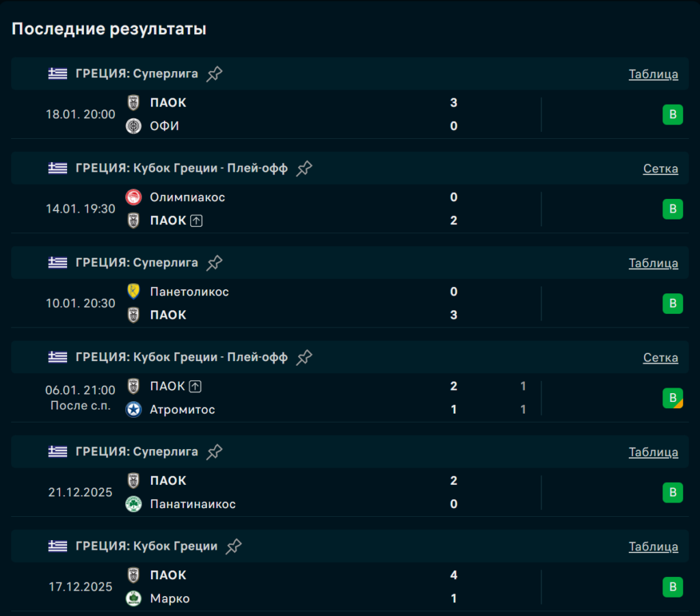The height and width of the screenshot is (616, 700).
Task: Pin the Кубок Греции league from 17.12.2025
Action: point(234,546)
